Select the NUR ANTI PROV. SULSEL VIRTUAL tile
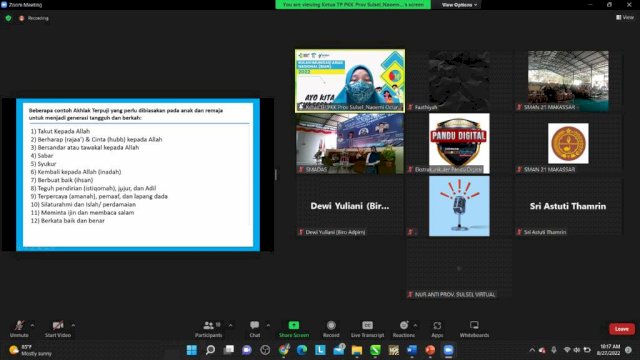Screen dimensions: 640x360 pos(459,269)
